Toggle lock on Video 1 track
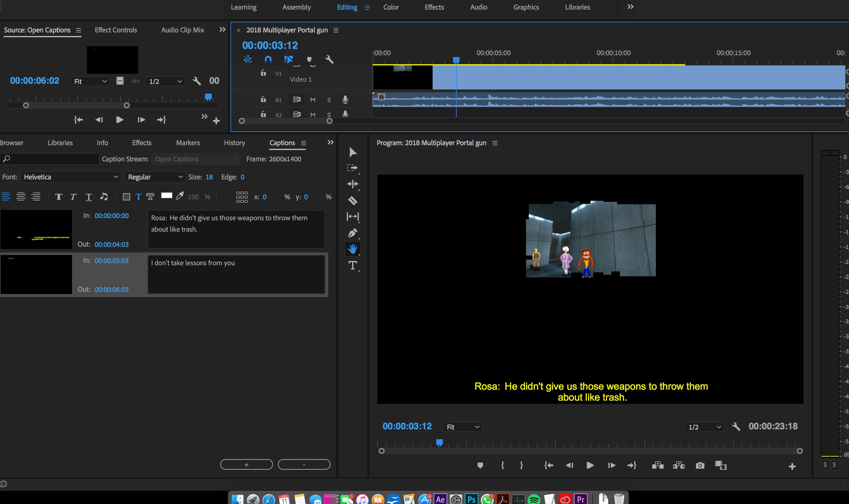 263,73
